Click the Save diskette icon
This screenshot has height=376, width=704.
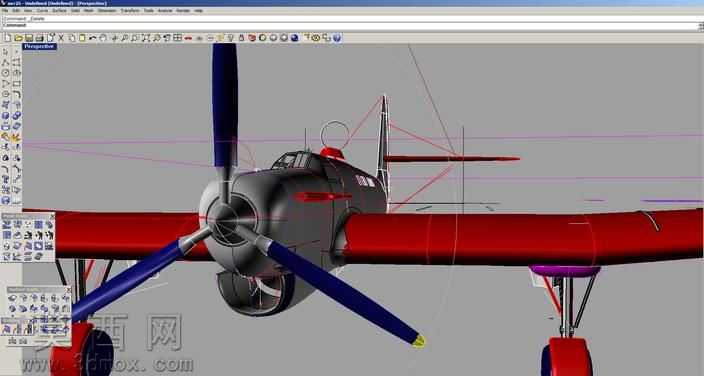click(29, 38)
